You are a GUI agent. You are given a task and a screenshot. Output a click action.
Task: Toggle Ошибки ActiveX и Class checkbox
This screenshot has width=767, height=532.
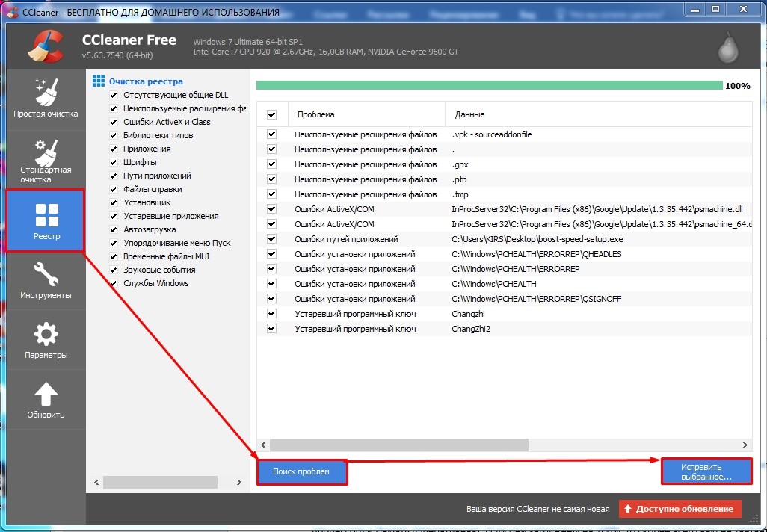coord(114,122)
